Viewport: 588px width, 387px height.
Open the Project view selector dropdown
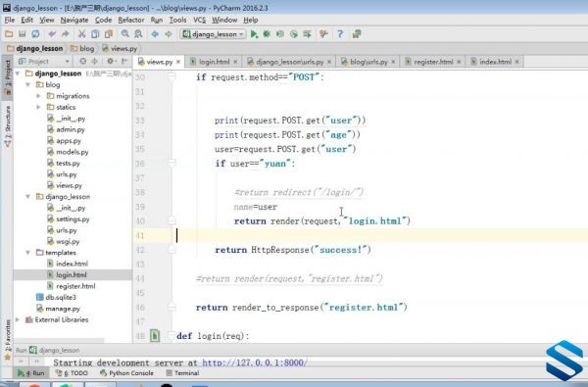[x=44, y=61]
